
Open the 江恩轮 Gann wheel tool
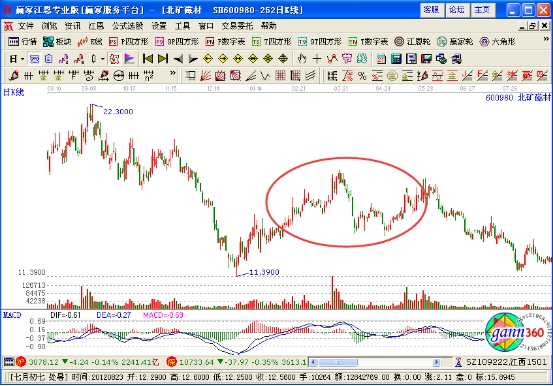point(413,42)
